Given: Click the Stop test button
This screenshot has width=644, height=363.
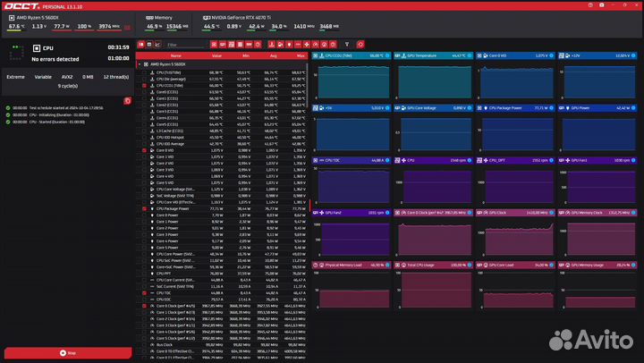Looking at the screenshot, I should 67,353.
